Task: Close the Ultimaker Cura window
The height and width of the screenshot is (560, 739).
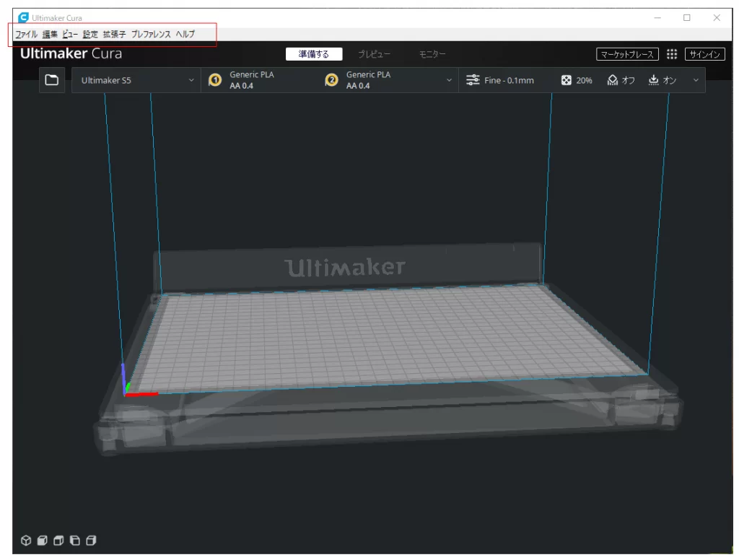Action: click(x=717, y=17)
